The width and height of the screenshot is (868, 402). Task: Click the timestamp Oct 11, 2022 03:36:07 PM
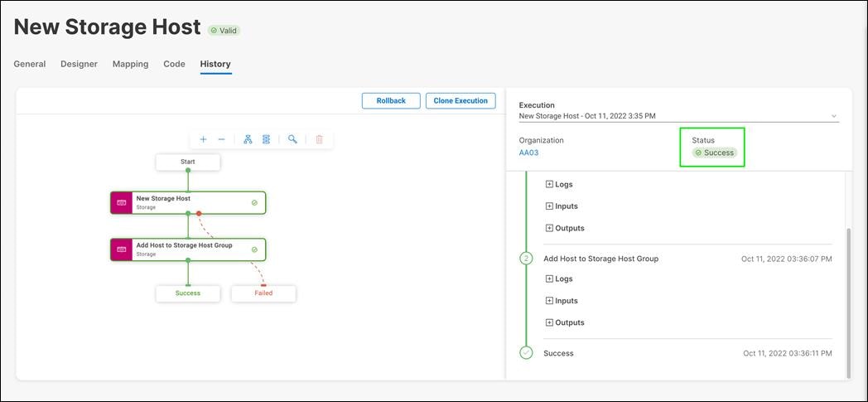tap(787, 259)
